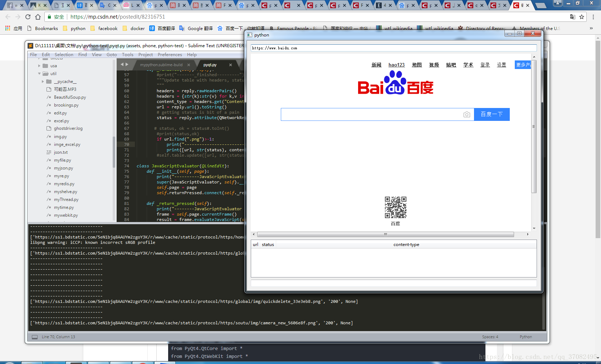This screenshot has width=601, height=364.
Task: Click the 百度一下 search button
Action: [x=492, y=114]
